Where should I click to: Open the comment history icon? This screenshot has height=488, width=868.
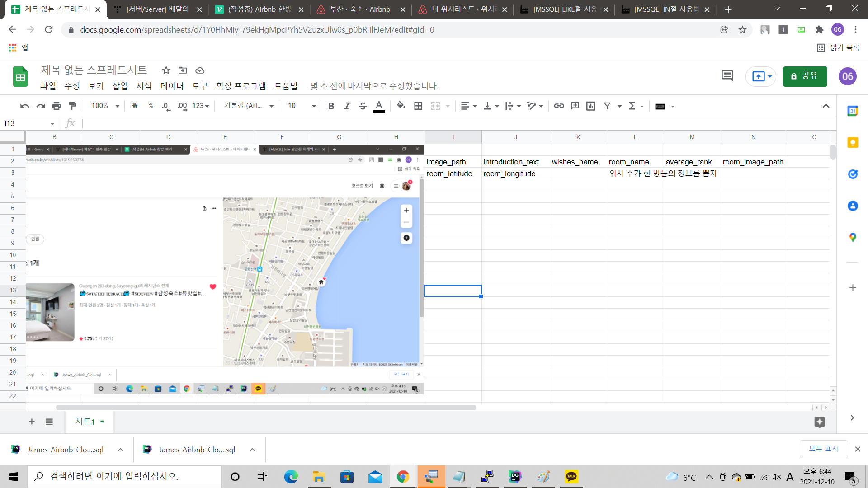[727, 76]
